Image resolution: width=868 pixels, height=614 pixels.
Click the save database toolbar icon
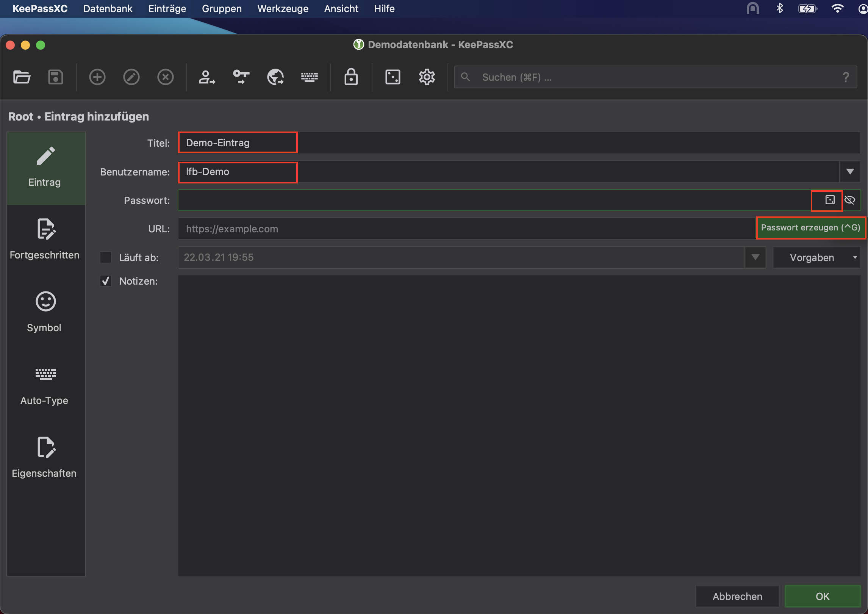(x=55, y=77)
